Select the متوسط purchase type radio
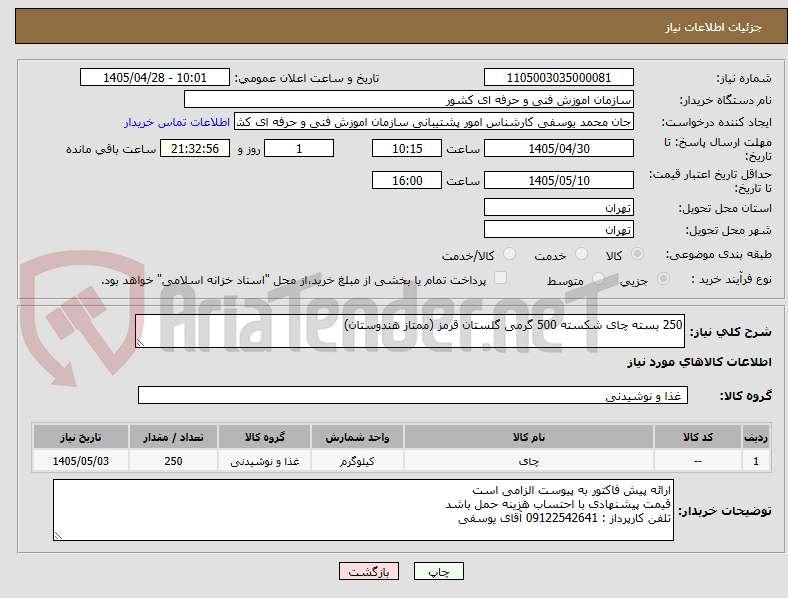The width and height of the screenshot is (788, 598). 598,278
